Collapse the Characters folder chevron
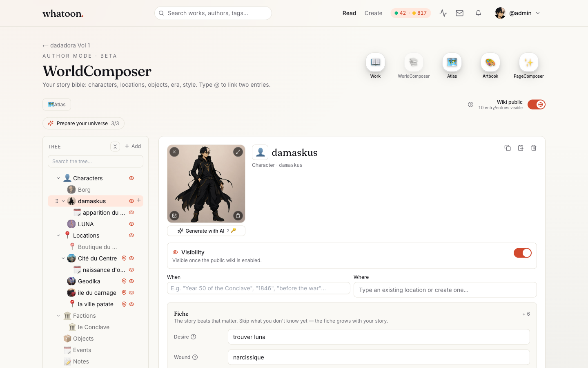This screenshot has height=368, width=588. click(58, 178)
